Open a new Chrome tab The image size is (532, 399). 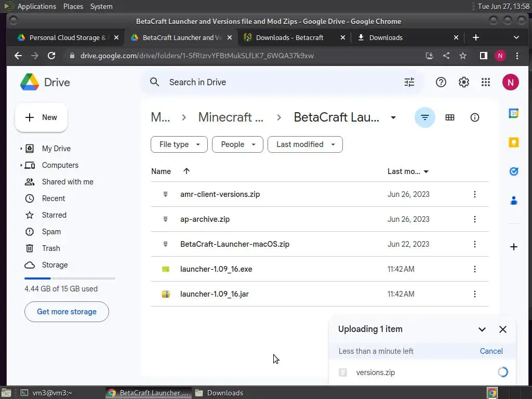pos(476,37)
